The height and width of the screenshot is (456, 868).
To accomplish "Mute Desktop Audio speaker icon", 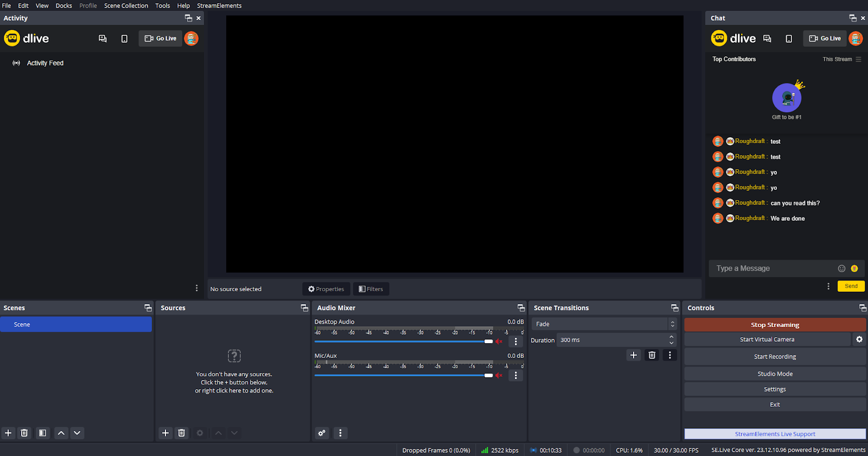I will [x=499, y=342].
